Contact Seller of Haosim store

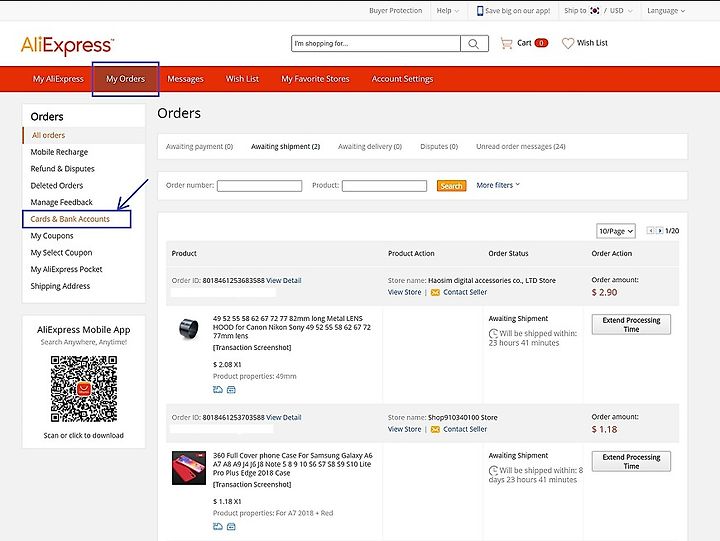click(x=465, y=292)
